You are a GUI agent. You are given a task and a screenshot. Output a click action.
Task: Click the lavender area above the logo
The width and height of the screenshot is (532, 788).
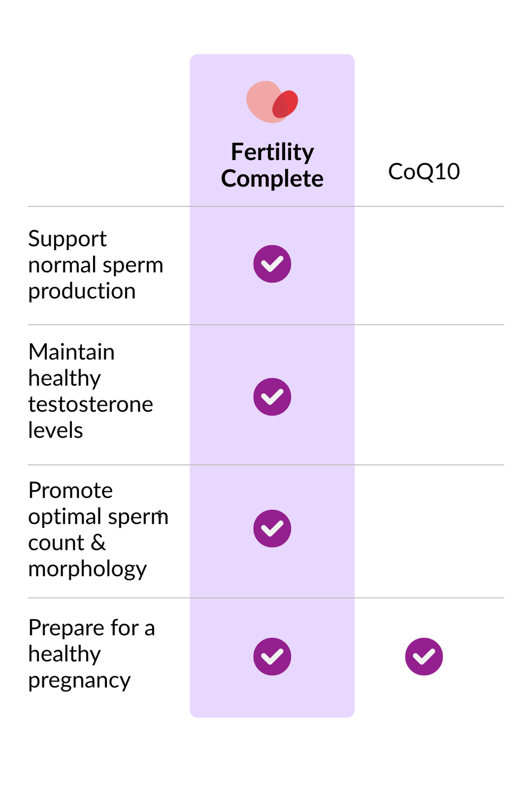272,66
